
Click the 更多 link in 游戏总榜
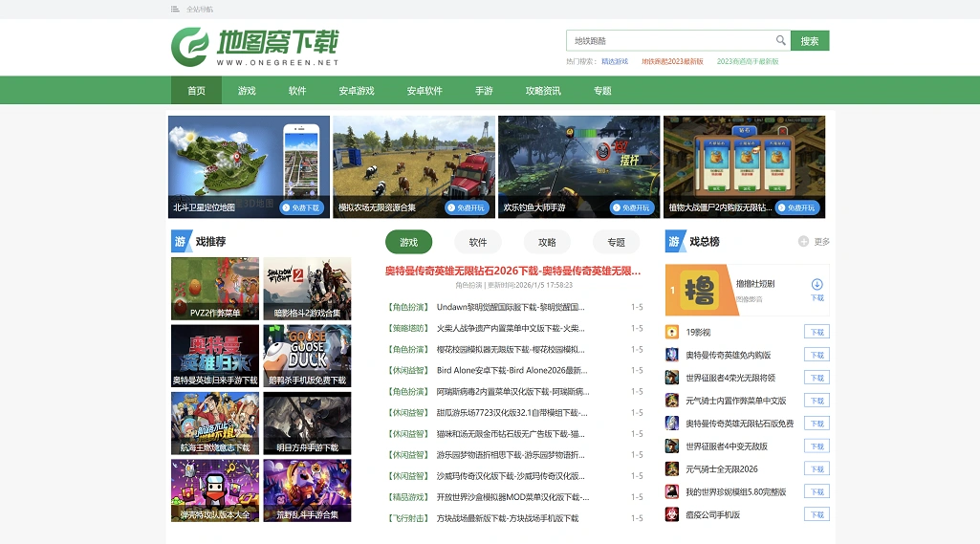822,241
